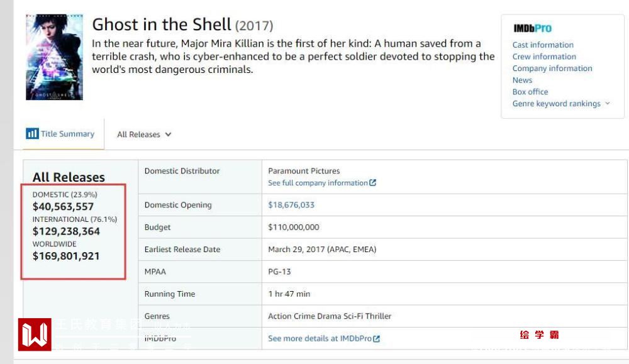Click the Ghost in the Shell title heading
Viewport: 629px width, 364px height.
[x=162, y=25]
